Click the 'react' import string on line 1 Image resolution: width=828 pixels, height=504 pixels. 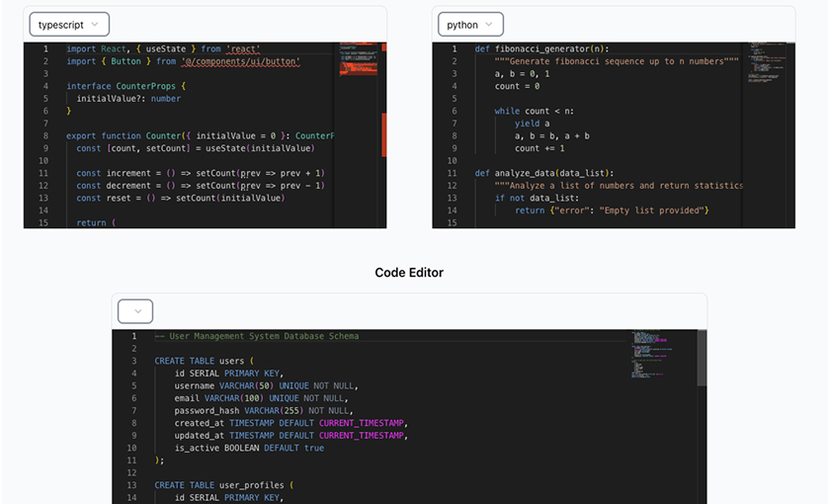pos(243,48)
